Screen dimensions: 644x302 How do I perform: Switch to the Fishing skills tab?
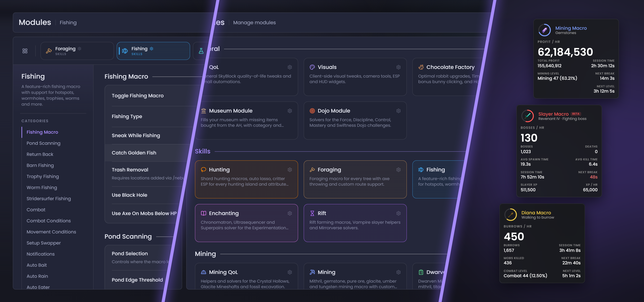point(153,51)
